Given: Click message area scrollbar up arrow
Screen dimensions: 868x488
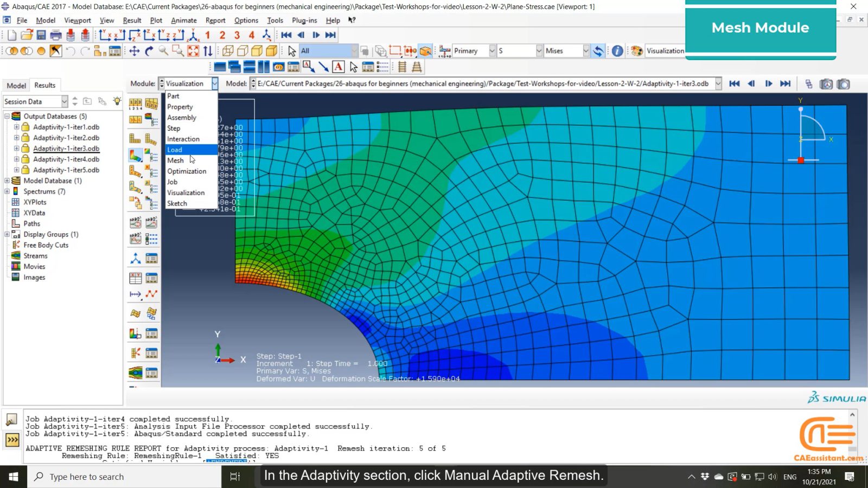Looking at the screenshot, I should 852,414.
